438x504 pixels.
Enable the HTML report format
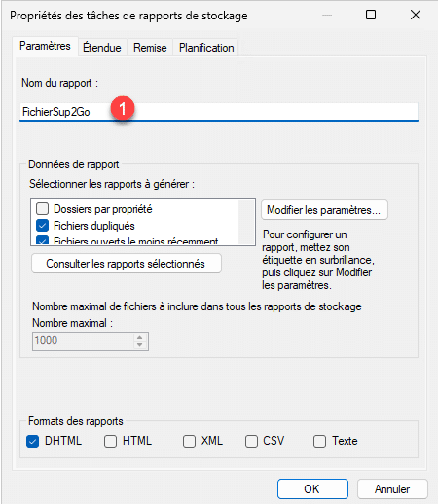[x=110, y=441]
